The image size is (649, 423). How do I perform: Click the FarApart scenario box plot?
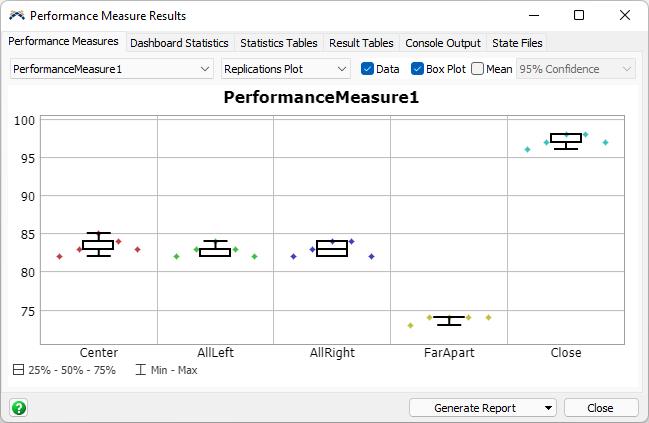pos(448,320)
